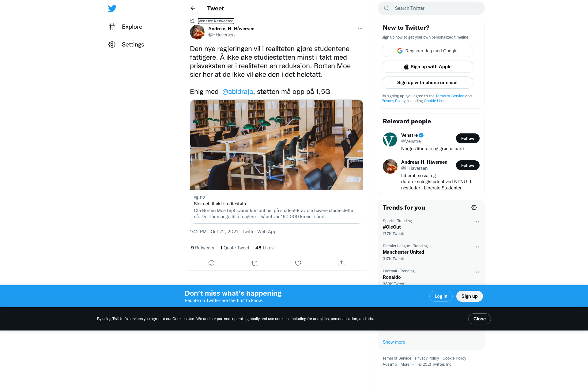588x392 pixels.
Task: Expand the More footer link
Action: [x=407, y=364]
